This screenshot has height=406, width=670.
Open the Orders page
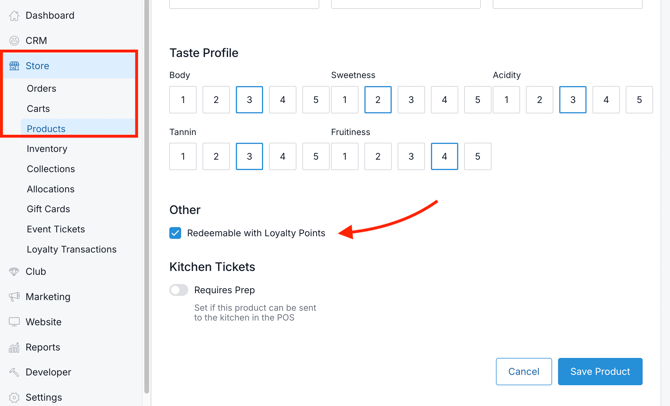[42, 88]
